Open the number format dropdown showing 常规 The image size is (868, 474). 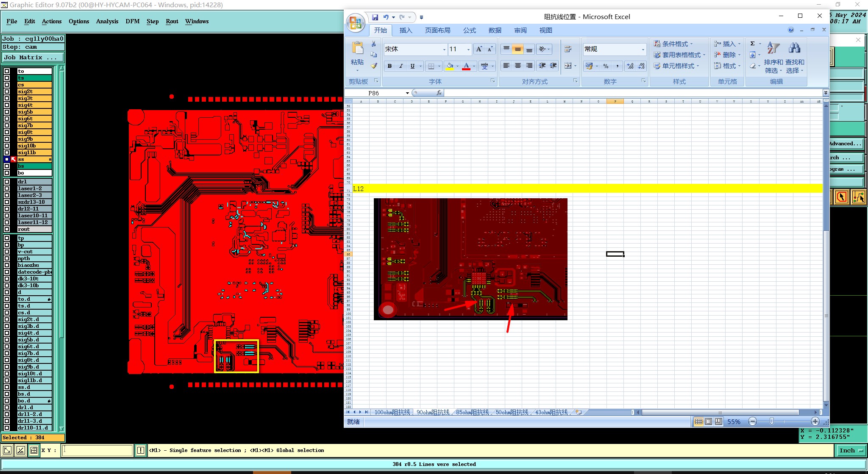click(x=643, y=50)
